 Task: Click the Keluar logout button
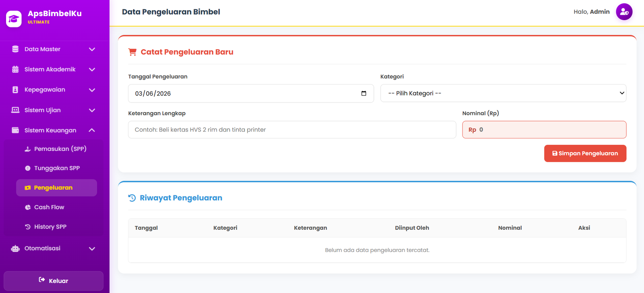54,281
